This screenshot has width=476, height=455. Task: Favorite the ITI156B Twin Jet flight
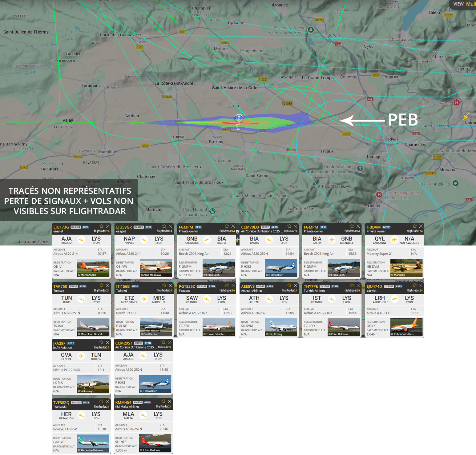pos(164,285)
